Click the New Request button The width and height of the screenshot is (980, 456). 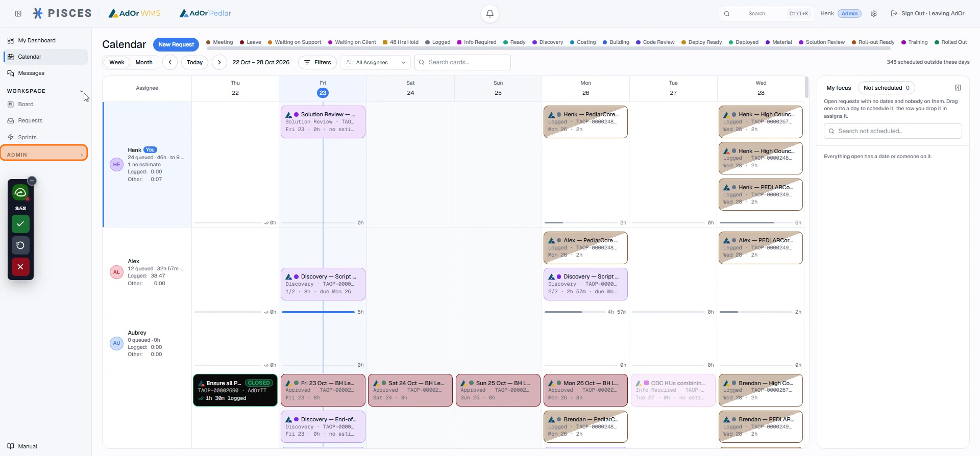(176, 44)
